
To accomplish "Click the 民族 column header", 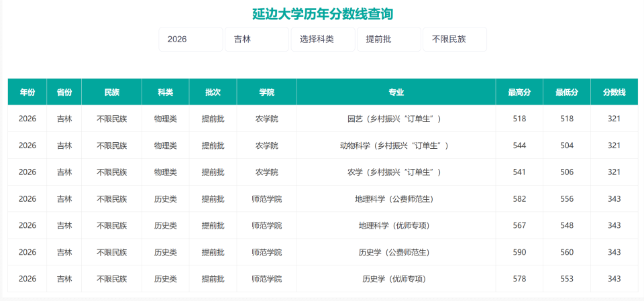I will pyautogui.click(x=112, y=92).
